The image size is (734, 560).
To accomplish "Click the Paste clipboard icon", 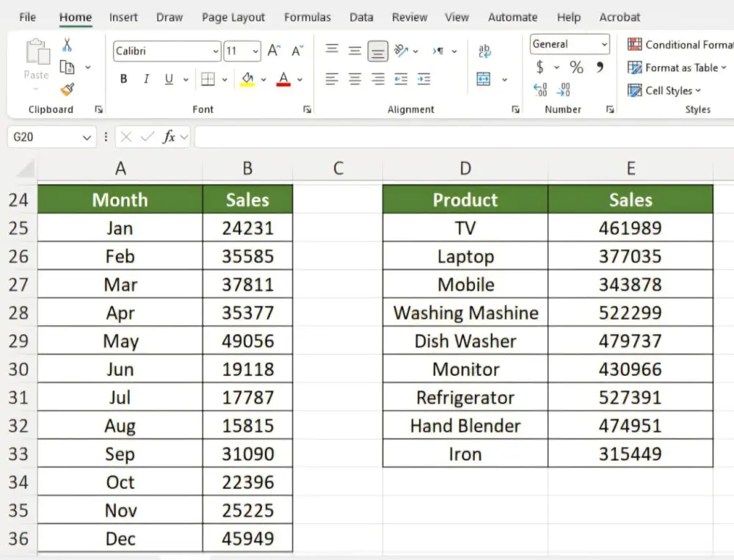I will [37, 51].
